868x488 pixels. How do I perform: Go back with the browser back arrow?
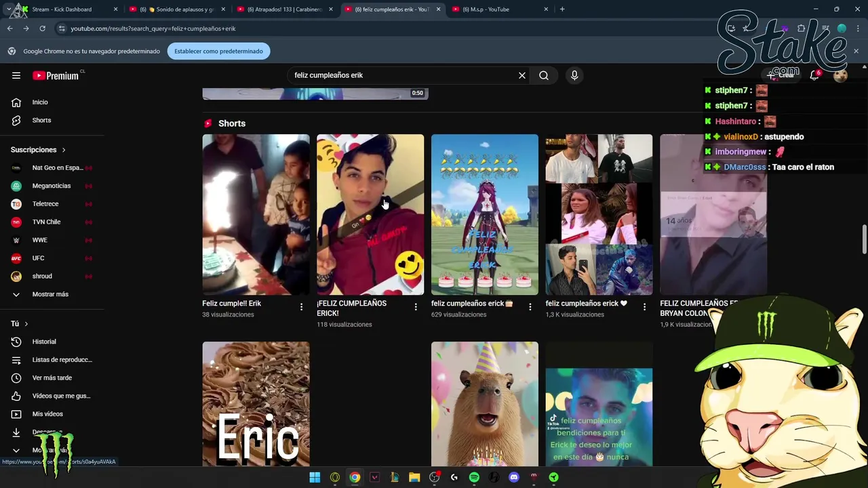9,28
